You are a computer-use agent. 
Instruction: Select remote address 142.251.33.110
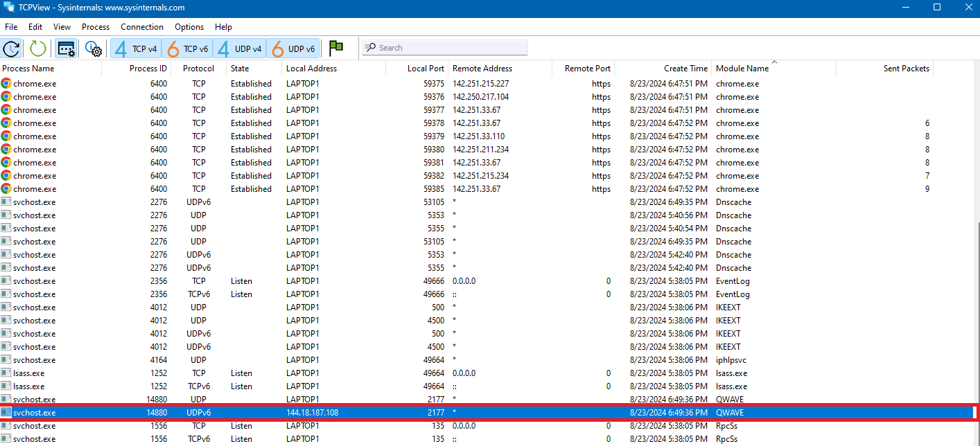click(478, 136)
